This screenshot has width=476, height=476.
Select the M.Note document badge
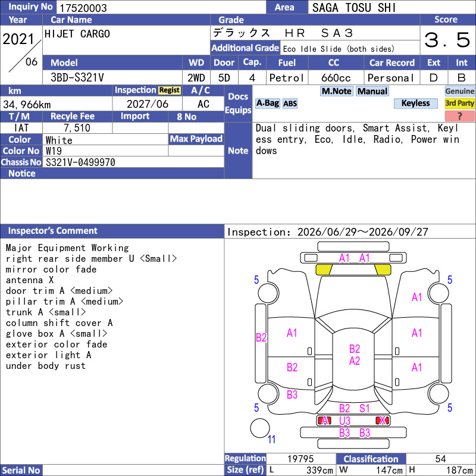point(336,91)
